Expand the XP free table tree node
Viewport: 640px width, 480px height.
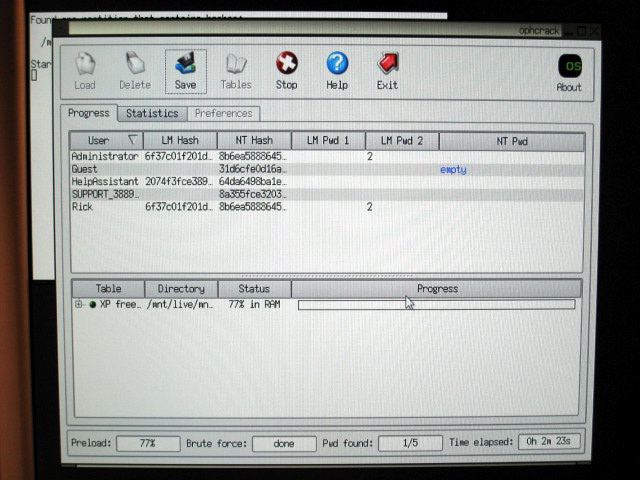pos(79,304)
